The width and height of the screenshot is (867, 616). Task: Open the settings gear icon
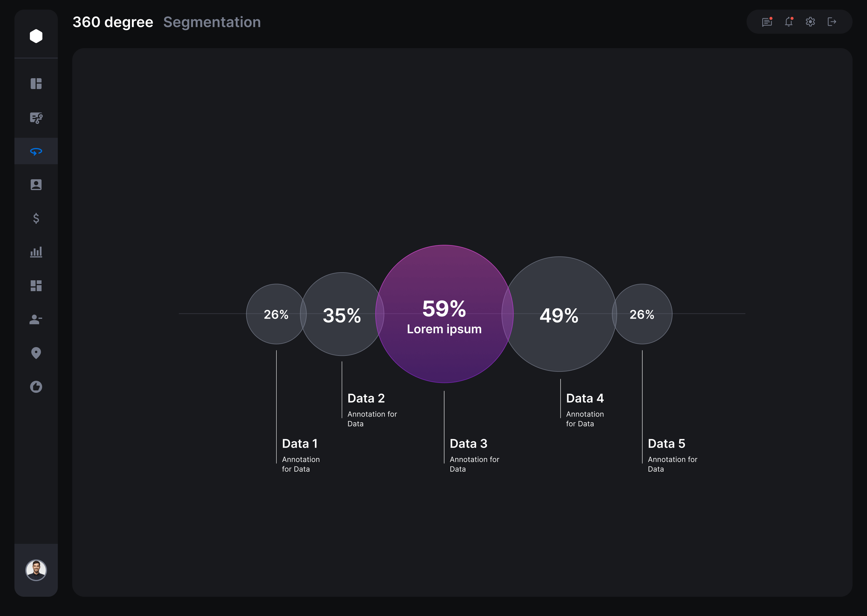coord(810,22)
